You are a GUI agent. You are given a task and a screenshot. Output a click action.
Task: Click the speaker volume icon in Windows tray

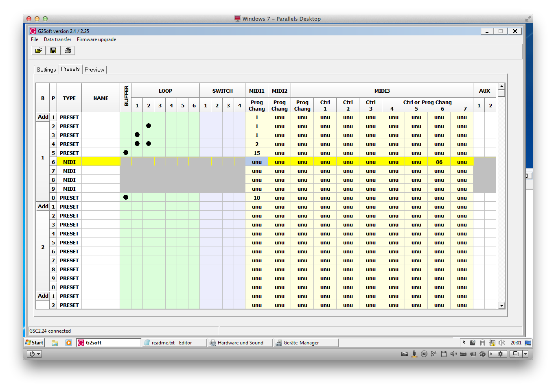502,343
